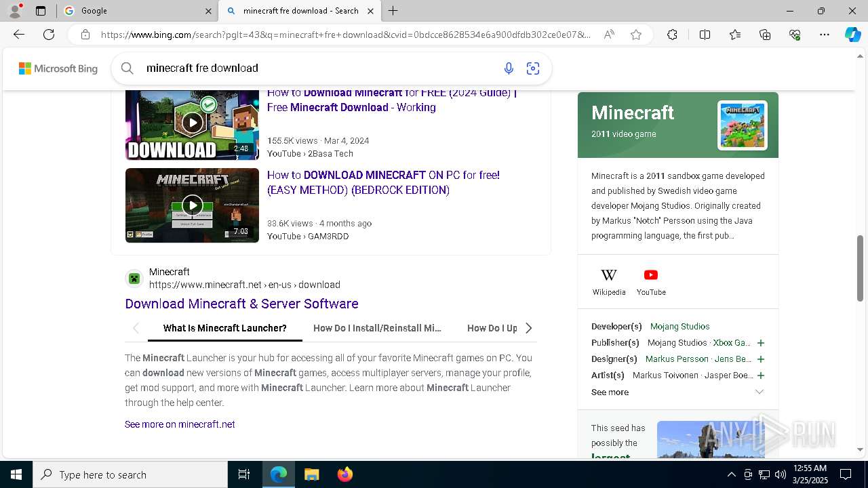Open Split screen icon
Viewport: 868px width, 488px height.
(x=705, y=35)
